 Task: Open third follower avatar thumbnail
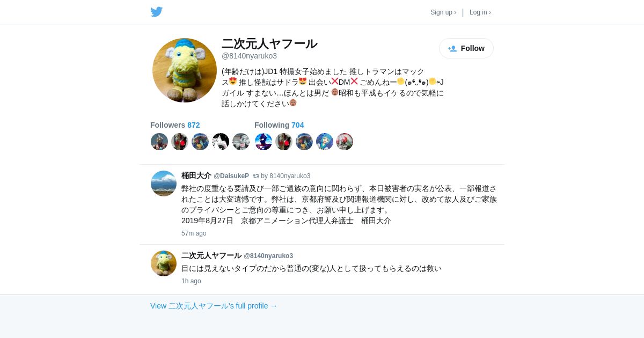pos(200,142)
